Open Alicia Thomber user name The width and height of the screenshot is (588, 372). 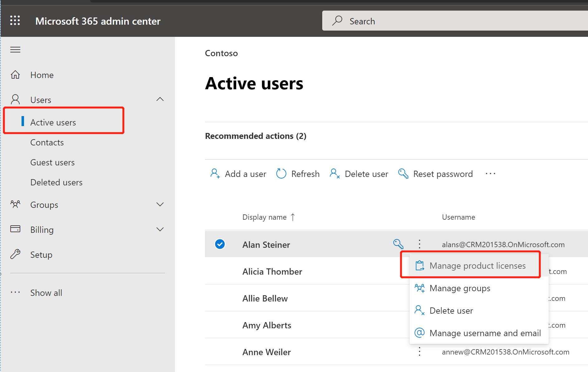click(272, 272)
